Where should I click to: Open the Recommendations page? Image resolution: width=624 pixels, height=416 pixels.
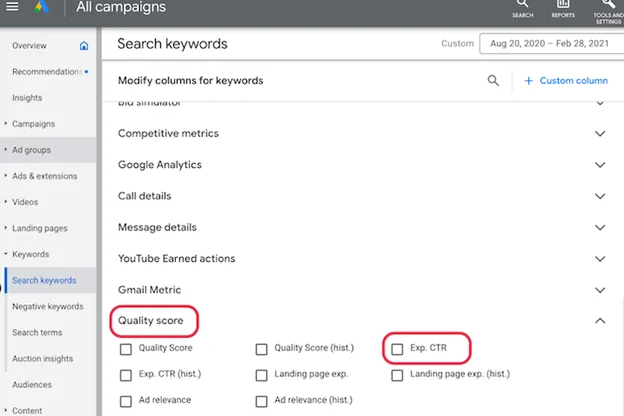pyautogui.click(x=47, y=72)
